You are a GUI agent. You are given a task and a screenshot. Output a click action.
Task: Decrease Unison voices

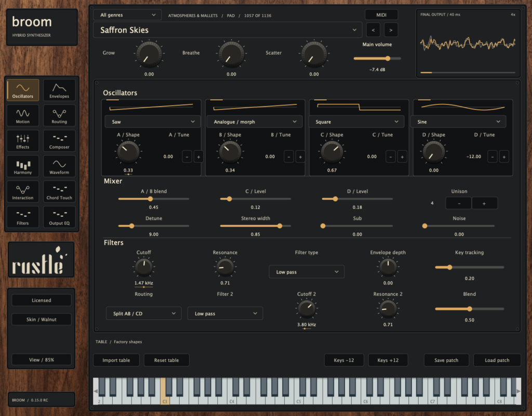tap(459, 203)
